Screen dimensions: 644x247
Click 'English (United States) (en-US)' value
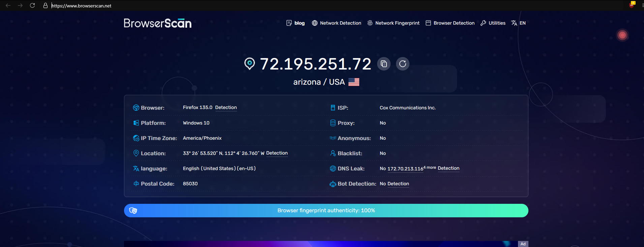coord(219,168)
